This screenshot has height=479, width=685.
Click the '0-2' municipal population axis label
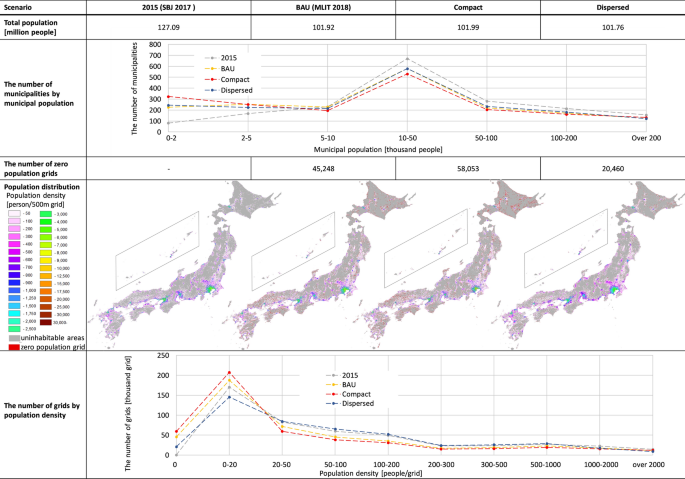pyautogui.click(x=171, y=138)
